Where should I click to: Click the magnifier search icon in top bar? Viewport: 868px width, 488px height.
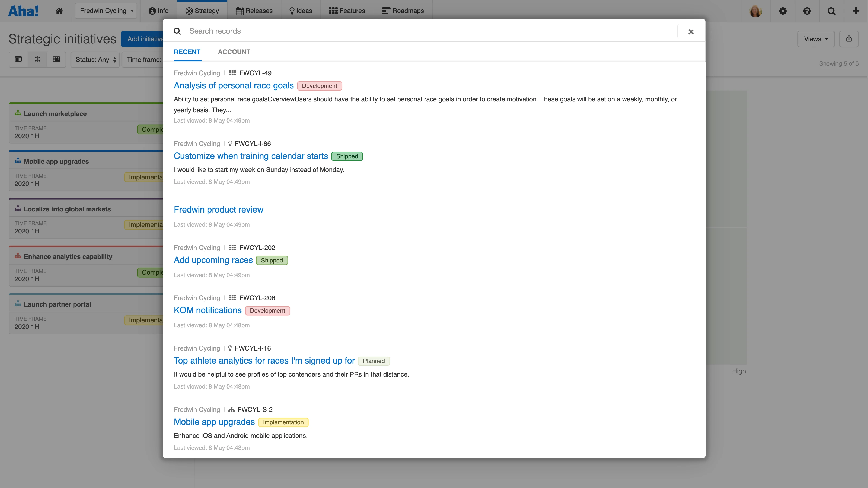coord(831,11)
